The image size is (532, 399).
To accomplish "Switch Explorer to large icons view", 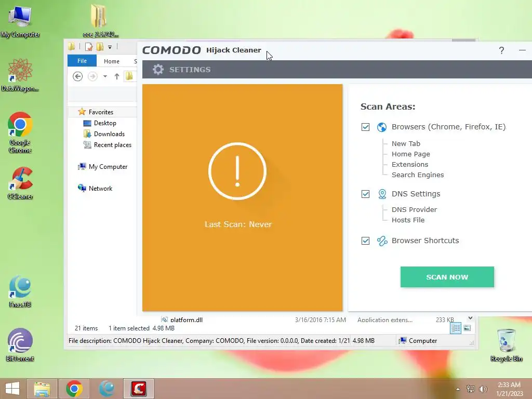I will tap(467, 328).
